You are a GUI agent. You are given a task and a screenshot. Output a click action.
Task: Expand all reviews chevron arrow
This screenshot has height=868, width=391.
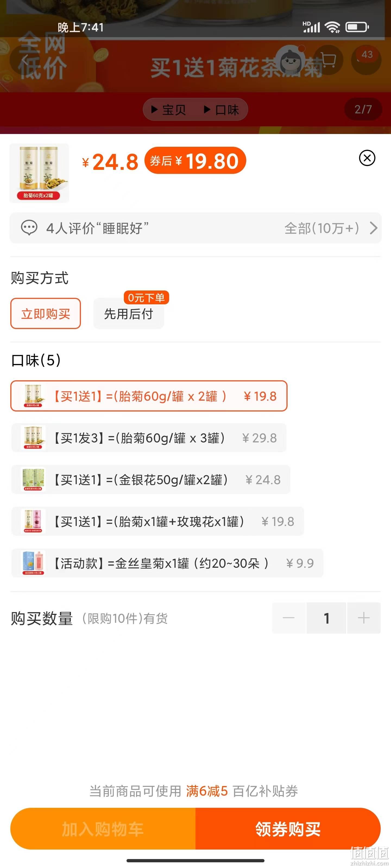pos(373,228)
